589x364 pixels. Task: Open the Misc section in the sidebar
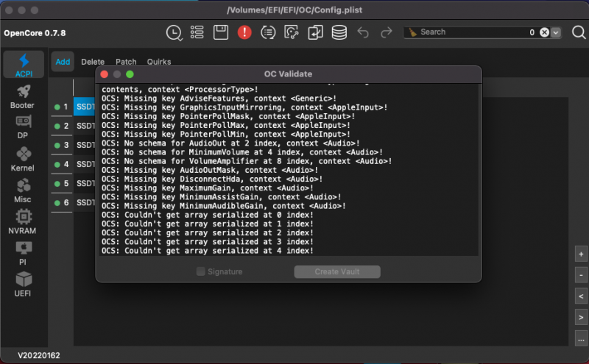[x=24, y=189]
